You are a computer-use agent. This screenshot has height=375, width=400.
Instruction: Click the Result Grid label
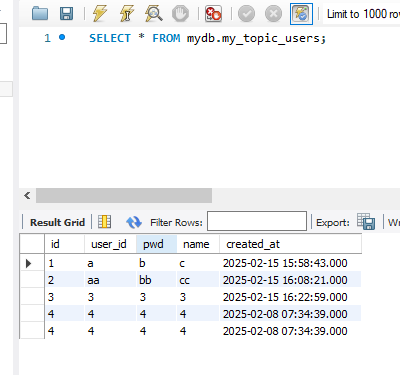click(57, 222)
